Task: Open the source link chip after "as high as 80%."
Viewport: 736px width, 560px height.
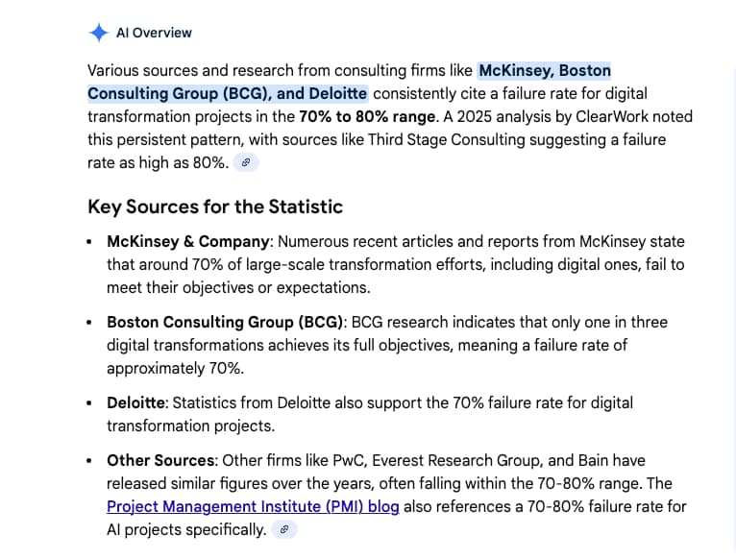Action: click(x=246, y=163)
